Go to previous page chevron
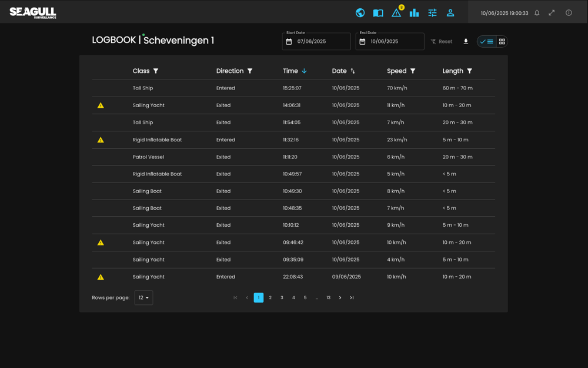This screenshot has height=368, width=588. 247,298
